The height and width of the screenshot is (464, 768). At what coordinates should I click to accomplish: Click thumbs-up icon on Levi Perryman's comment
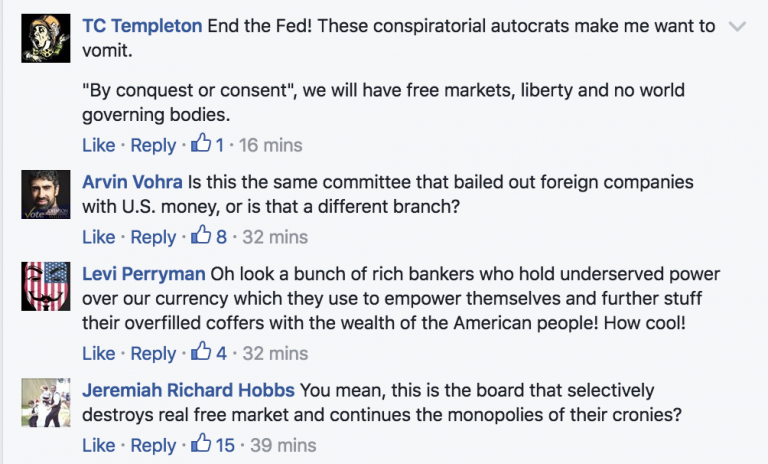201,353
